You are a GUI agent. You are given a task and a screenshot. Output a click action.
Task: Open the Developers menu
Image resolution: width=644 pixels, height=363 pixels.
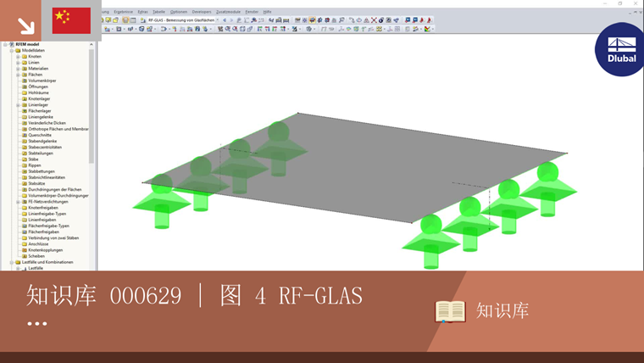(202, 12)
